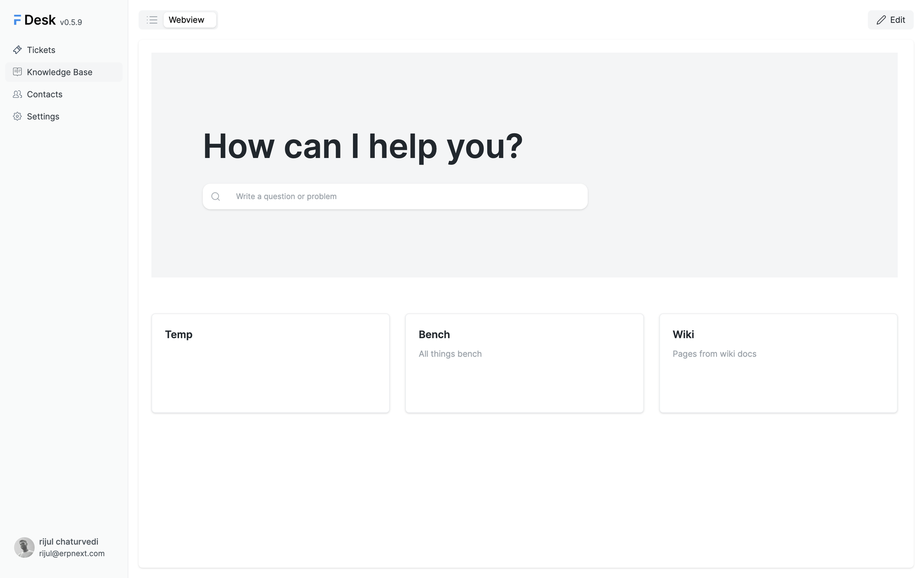
Task: Open Settings from the sidebar
Action: click(64, 116)
